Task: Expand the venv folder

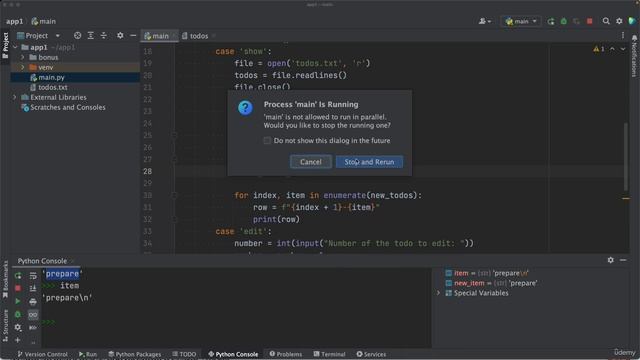Action: tap(23, 67)
